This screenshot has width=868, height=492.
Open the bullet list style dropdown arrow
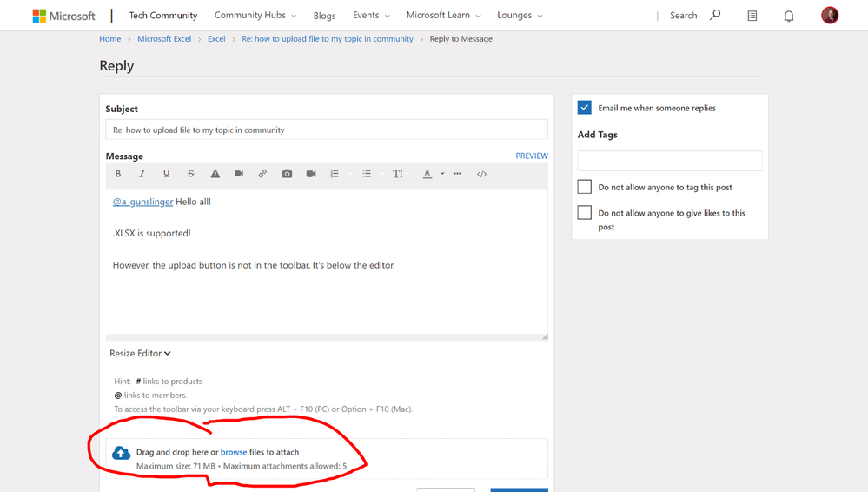click(381, 174)
